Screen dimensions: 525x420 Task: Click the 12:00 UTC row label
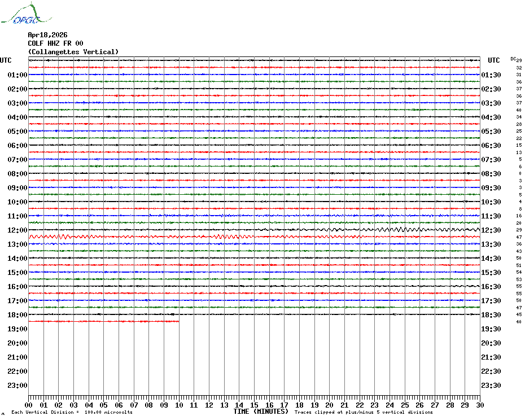coord(17,230)
